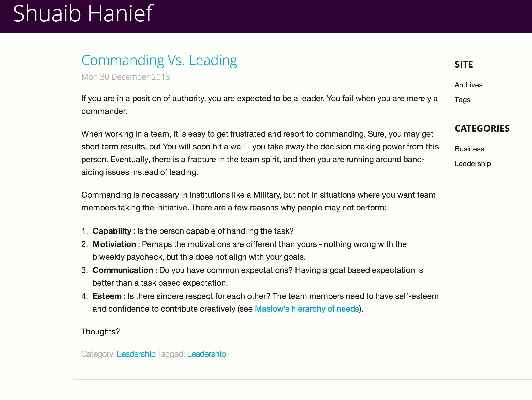The image size is (532, 400).
Task: Open the Commanding Vs. Leading post title
Action: pyautogui.click(x=159, y=60)
